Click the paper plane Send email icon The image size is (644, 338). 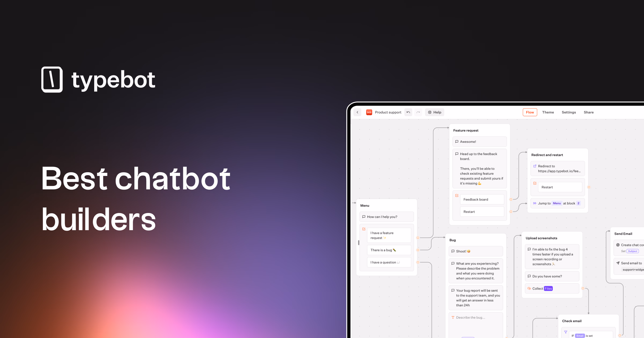pyautogui.click(x=618, y=263)
